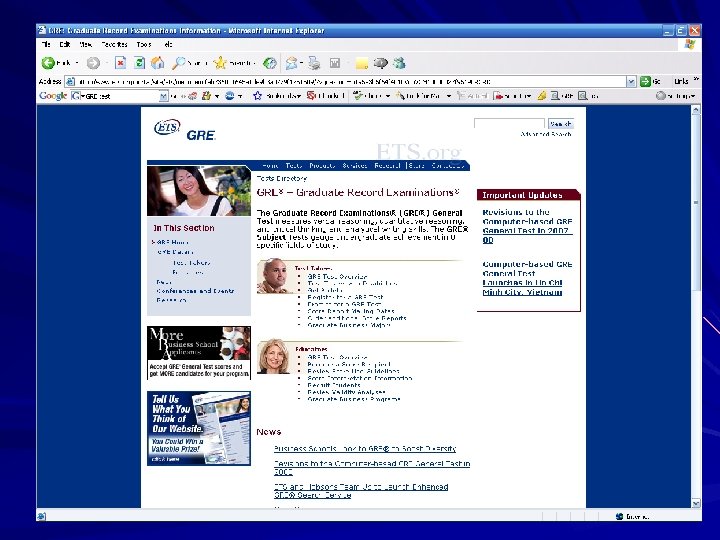
Task: Click the Internet zone status bar icon
Action: pos(619,517)
